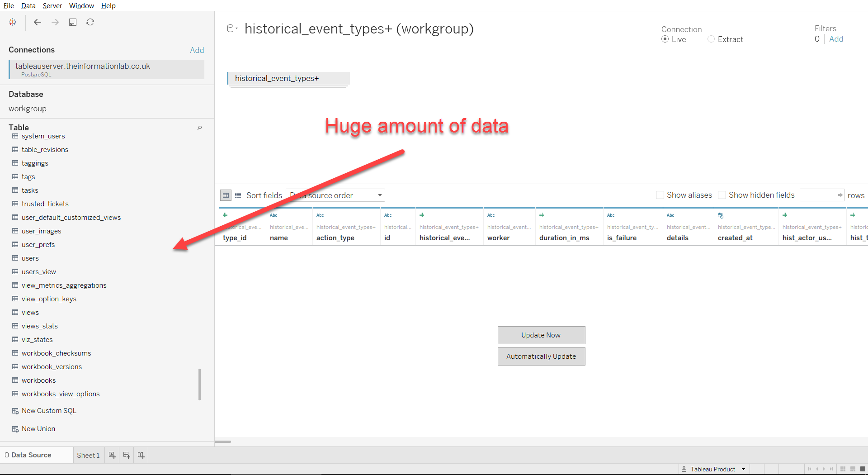868x475 pixels.
Task: Click the Tableau start page icon
Action: (12, 22)
